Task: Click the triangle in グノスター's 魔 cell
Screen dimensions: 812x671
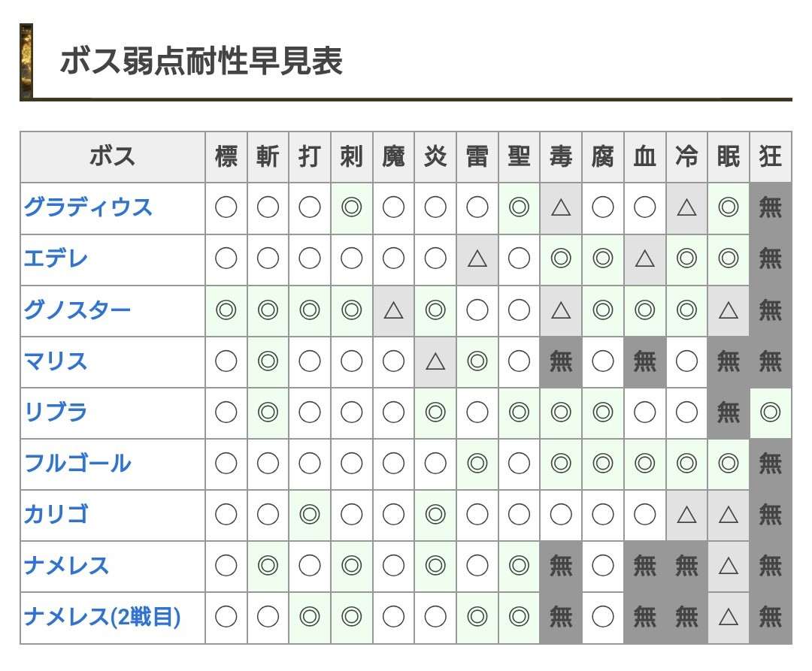Action: tap(394, 310)
